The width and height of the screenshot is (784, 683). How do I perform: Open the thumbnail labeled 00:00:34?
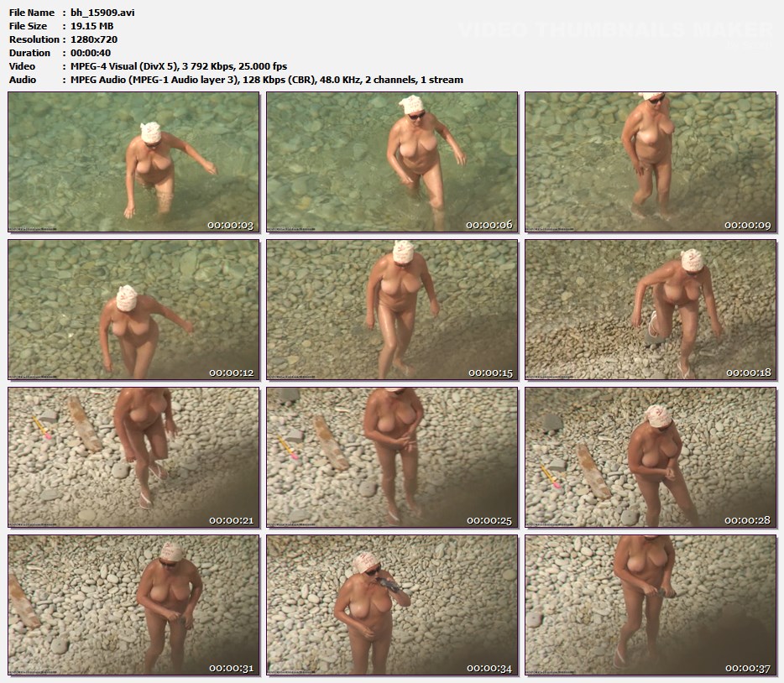tap(392, 605)
